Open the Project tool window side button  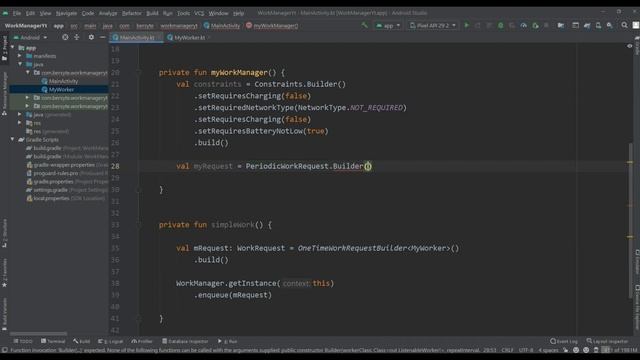coord(4,48)
